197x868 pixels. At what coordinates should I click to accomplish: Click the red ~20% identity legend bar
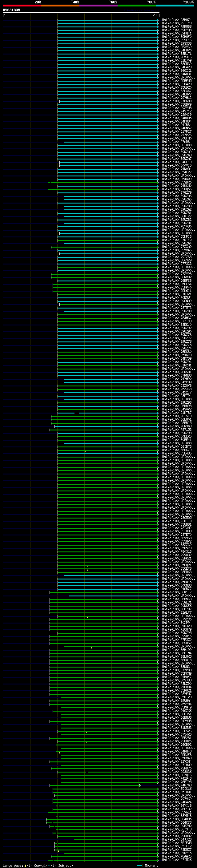22,6
